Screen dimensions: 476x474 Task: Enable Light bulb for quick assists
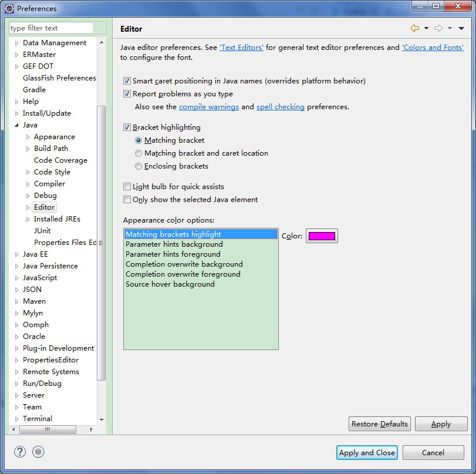(x=127, y=187)
